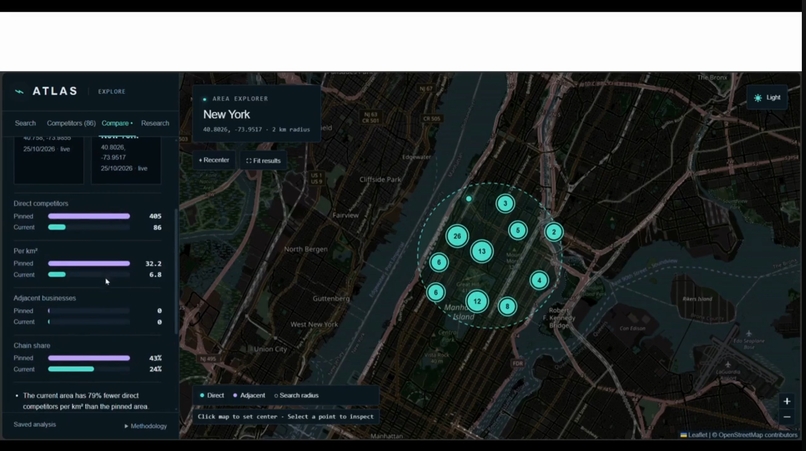Click the pinned chain share bar
Image resolution: width=806 pixels, height=451 pixels.
coord(89,358)
